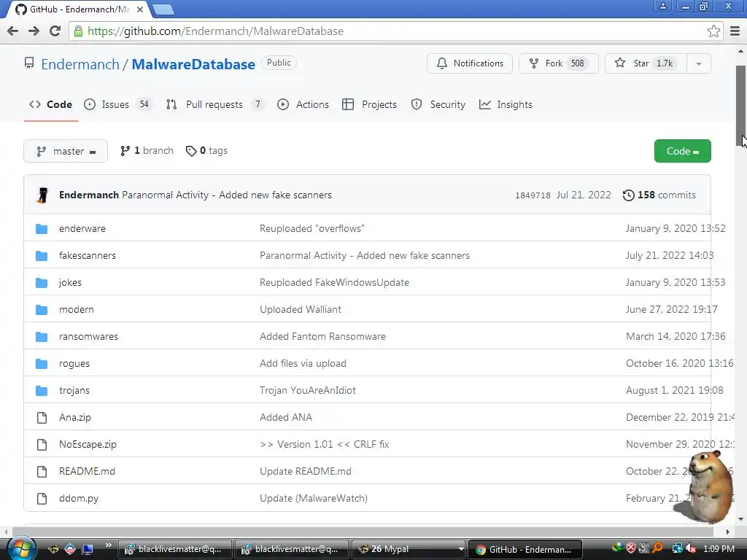Switch to the Code tab
This screenshot has height=560, width=747.
[x=50, y=104]
